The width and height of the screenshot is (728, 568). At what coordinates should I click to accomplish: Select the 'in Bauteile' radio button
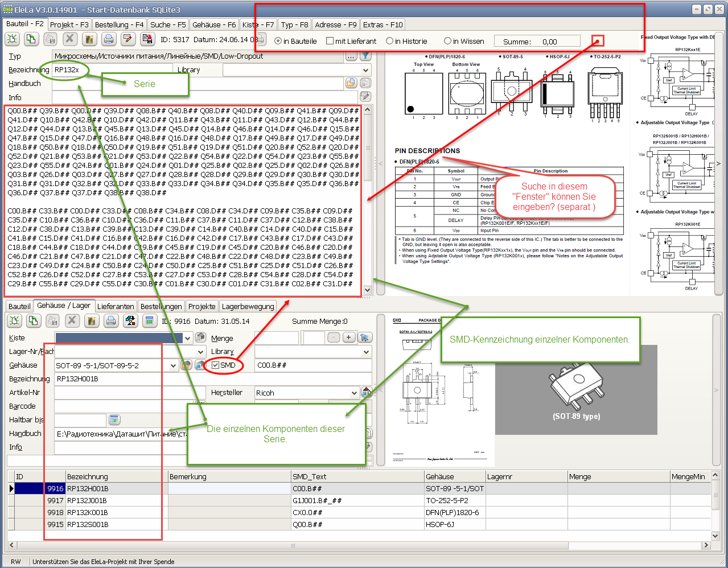[278, 41]
